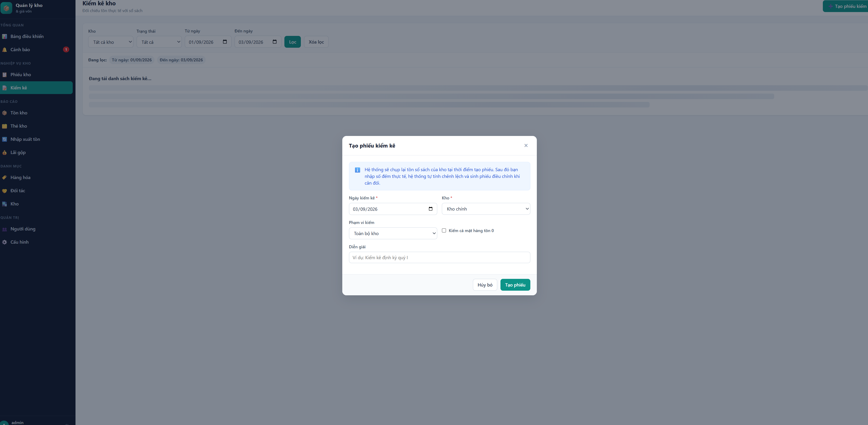The image size is (868, 425).
Task: Click the Tồn kho box icon
Action: [4, 113]
